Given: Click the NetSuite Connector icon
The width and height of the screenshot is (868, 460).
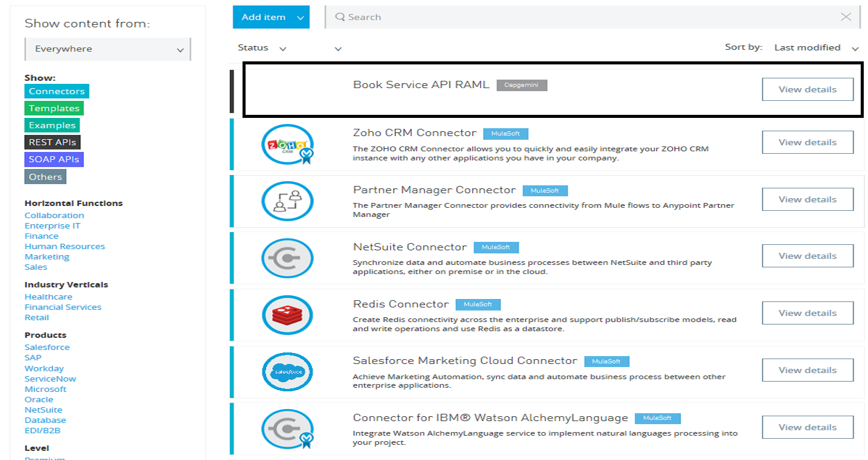Looking at the screenshot, I should pyautogui.click(x=287, y=258).
